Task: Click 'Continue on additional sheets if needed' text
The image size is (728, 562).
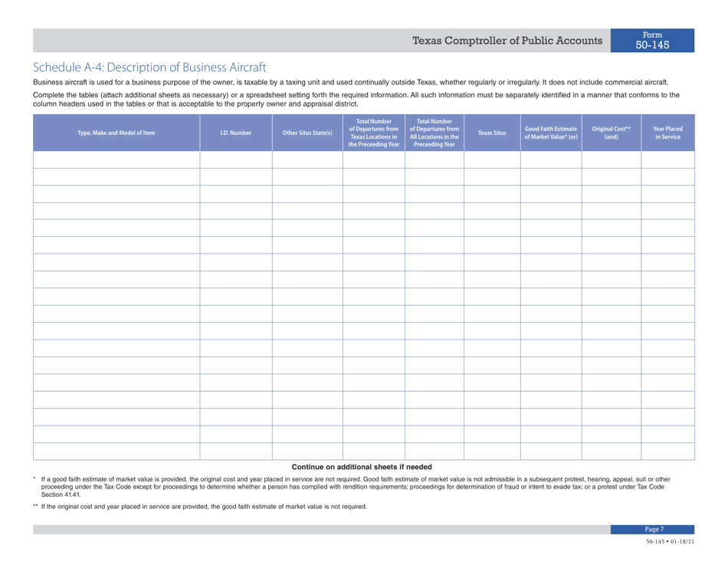Action: tap(363, 466)
